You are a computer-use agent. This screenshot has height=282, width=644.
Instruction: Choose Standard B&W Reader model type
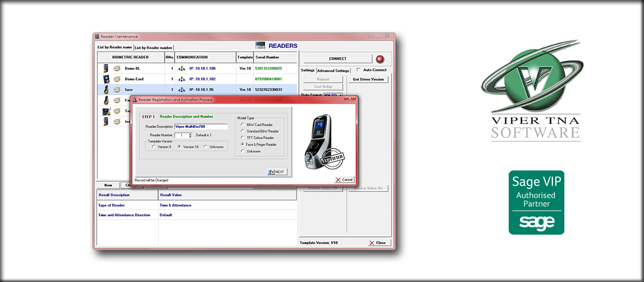(243, 131)
